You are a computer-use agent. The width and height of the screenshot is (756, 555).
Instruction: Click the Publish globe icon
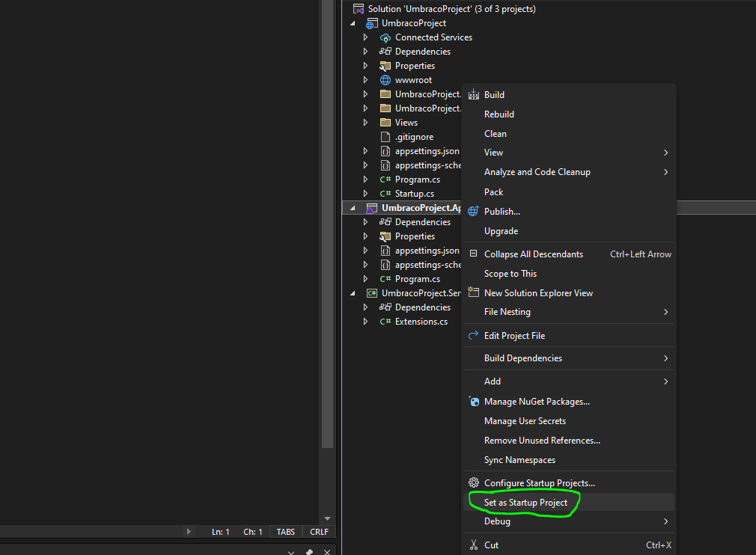pyautogui.click(x=474, y=211)
